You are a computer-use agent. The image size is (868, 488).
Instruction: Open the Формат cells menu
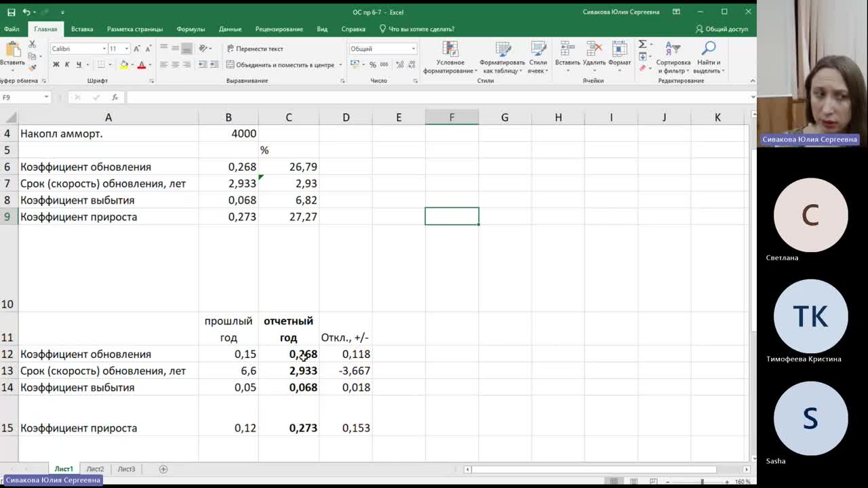(x=620, y=57)
